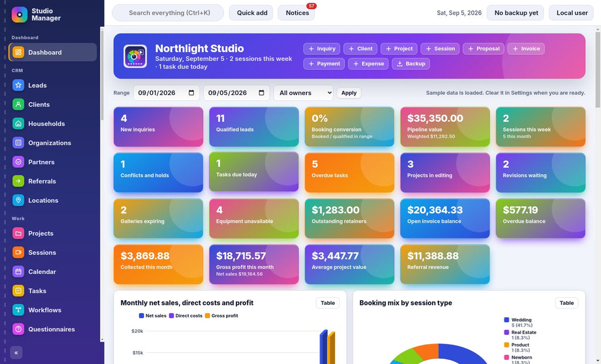Click the sidebar vertical scrollbar
Screen dimensions: 601x364
(102, 74)
